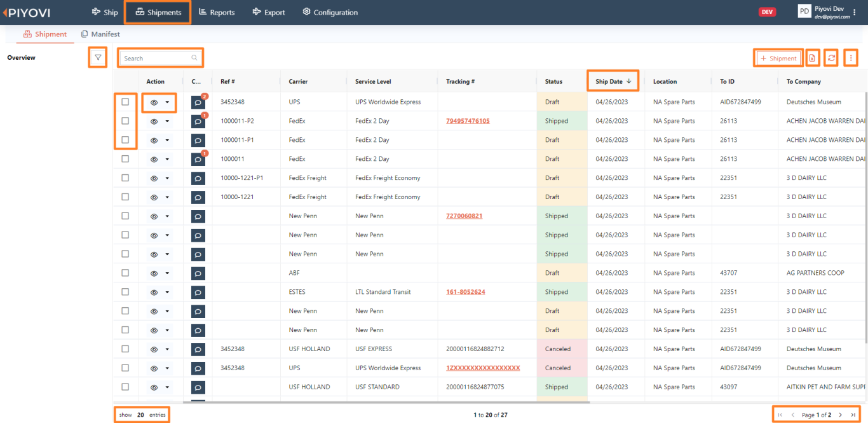Image resolution: width=868 pixels, height=423 pixels.
Task: Open comments for ABF carrier row
Action: [198, 273]
